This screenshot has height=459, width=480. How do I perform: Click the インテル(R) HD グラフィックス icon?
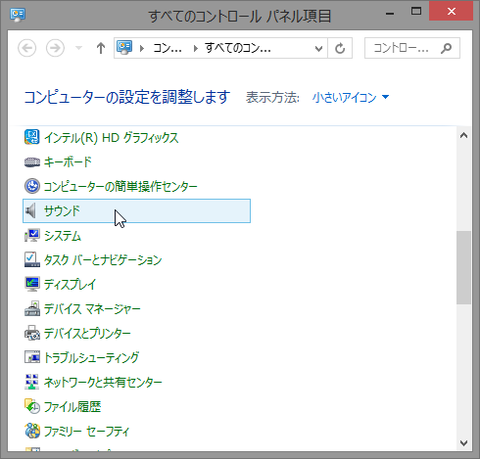32,137
